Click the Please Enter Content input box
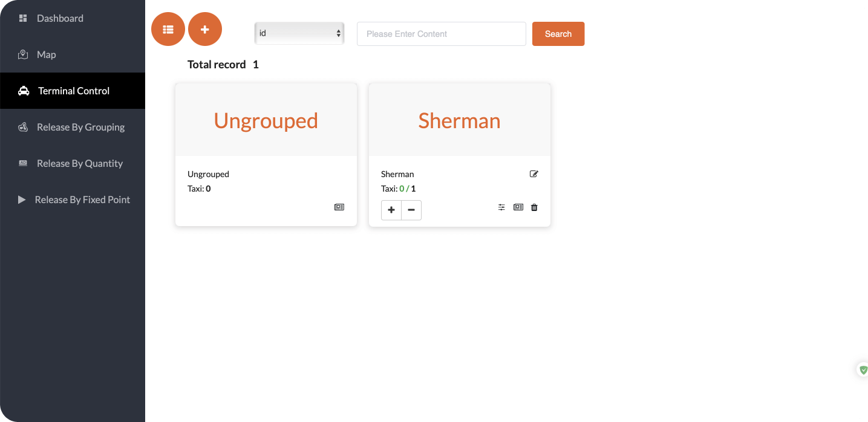 [x=441, y=33]
